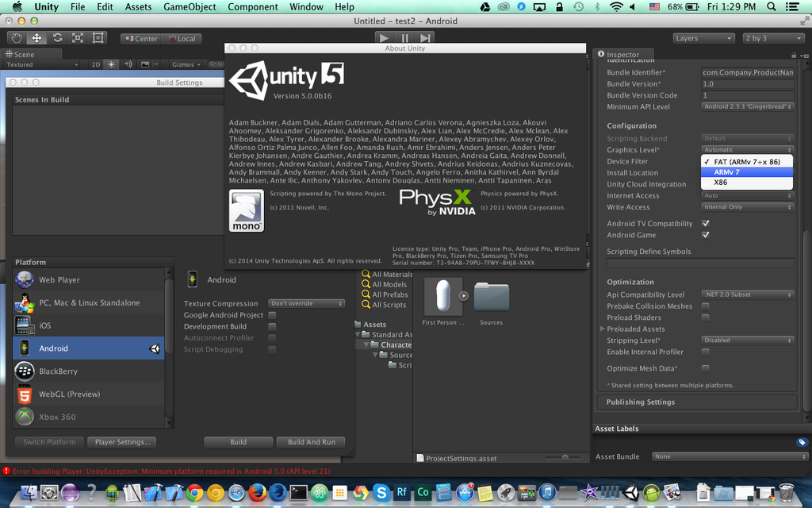812x508 pixels.
Task: Open the Window menu
Action: click(x=306, y=6)
